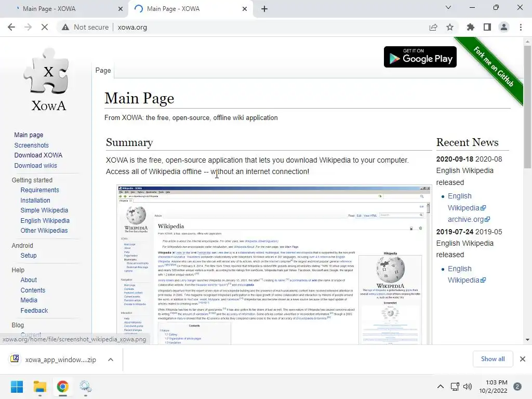Click the Show all downloads button
Viewport: 532px width, 399px height.
pos(493,359)
